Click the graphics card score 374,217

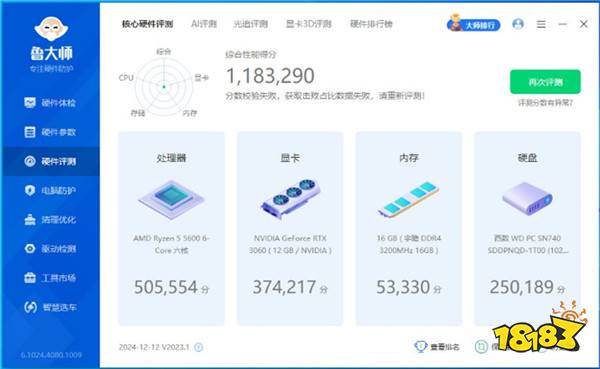284,287
